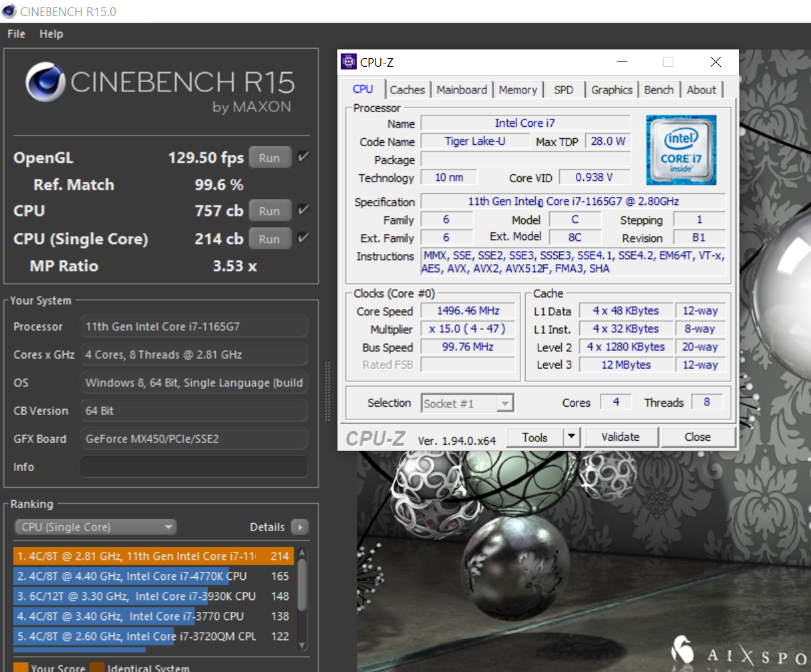Select ranking row 4 Intel Core i7-3770

coord(153,616)
